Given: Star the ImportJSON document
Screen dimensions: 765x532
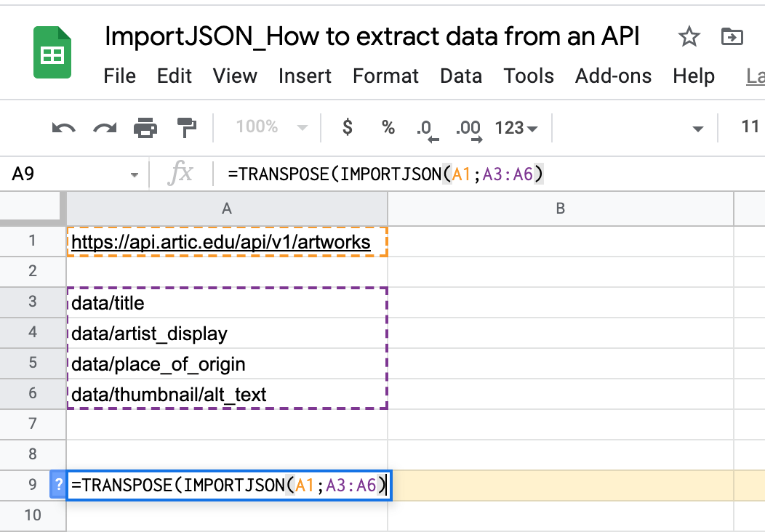Looking at the screenshot, I should click(x=689, y=36).
